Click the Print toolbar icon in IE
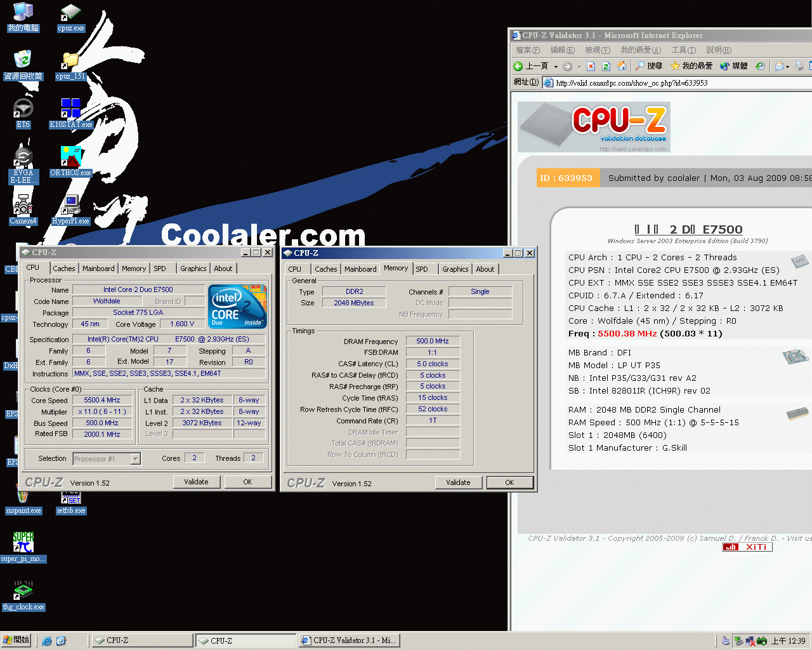The image size is (812, 650). (799, 66)
